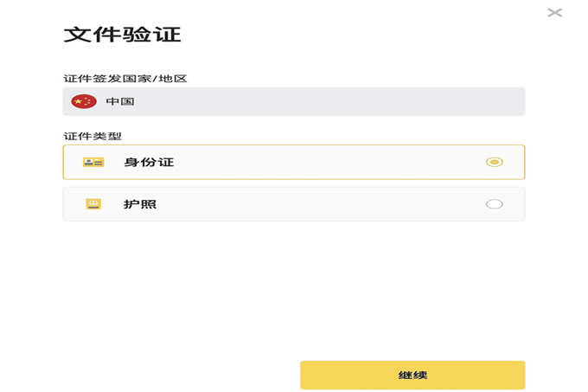This screenshot has width=588, height=392.
Task: Click the 中国 country name text
Action: (x=120, y=101)
